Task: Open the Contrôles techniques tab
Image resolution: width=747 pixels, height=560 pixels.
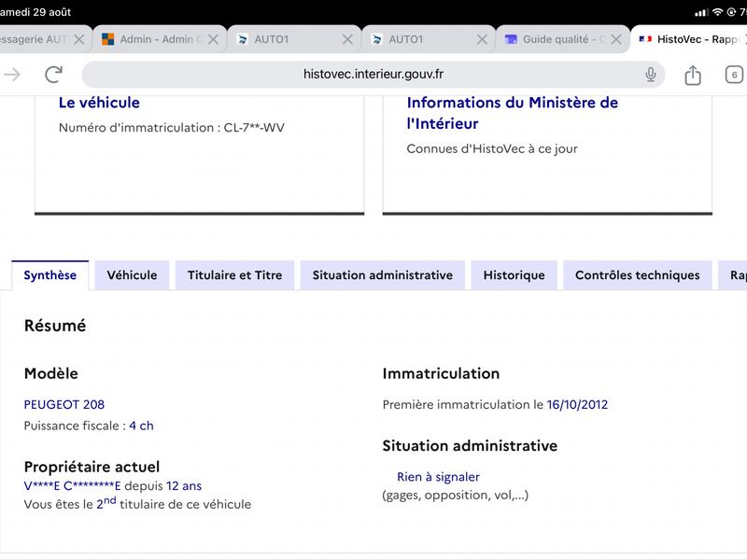Action: 638,275
